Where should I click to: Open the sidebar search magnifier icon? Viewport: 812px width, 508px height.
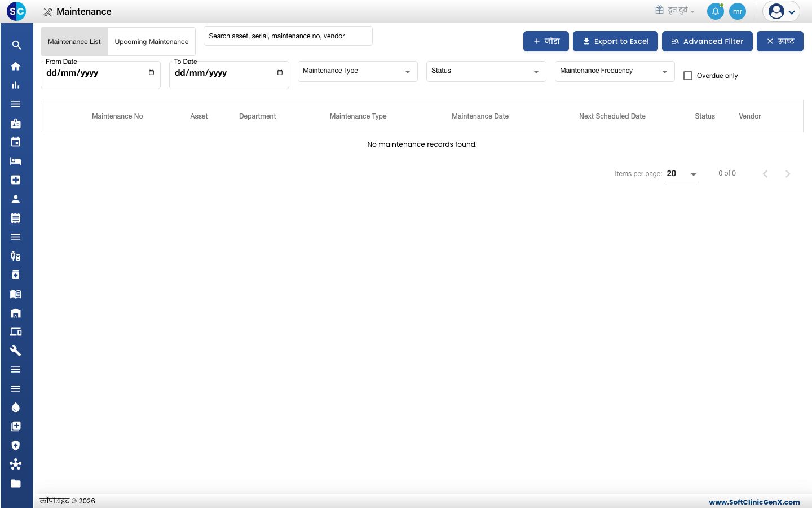[x=16, y=45]
